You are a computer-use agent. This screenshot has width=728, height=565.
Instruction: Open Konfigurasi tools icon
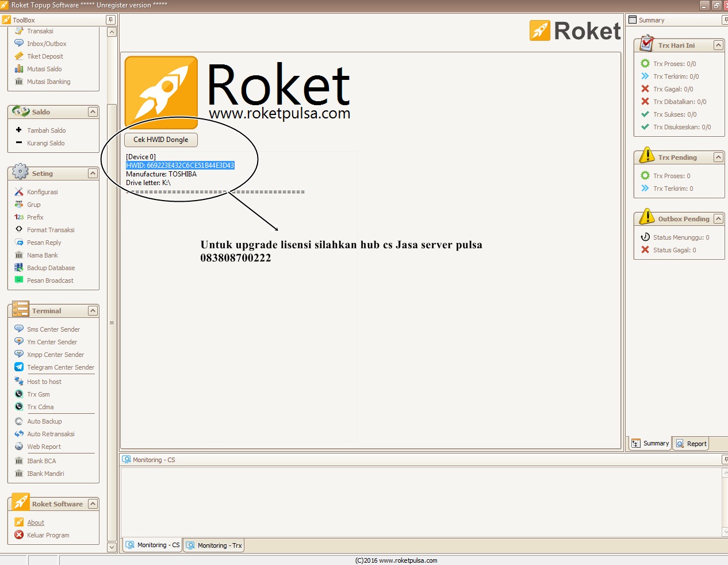click(x=19, y=191)
